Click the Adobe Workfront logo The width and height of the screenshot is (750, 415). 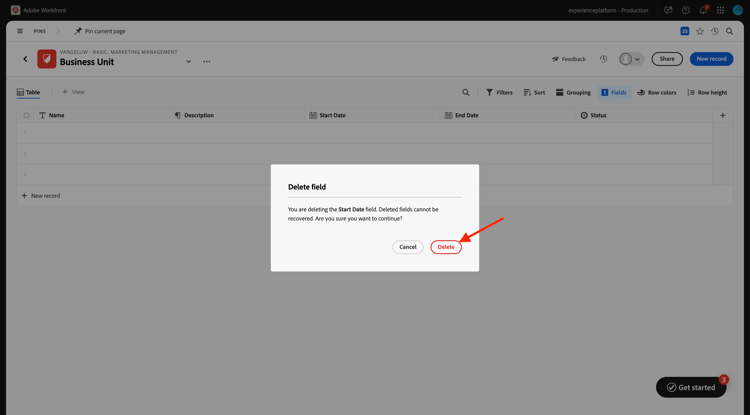click(15, 10)
